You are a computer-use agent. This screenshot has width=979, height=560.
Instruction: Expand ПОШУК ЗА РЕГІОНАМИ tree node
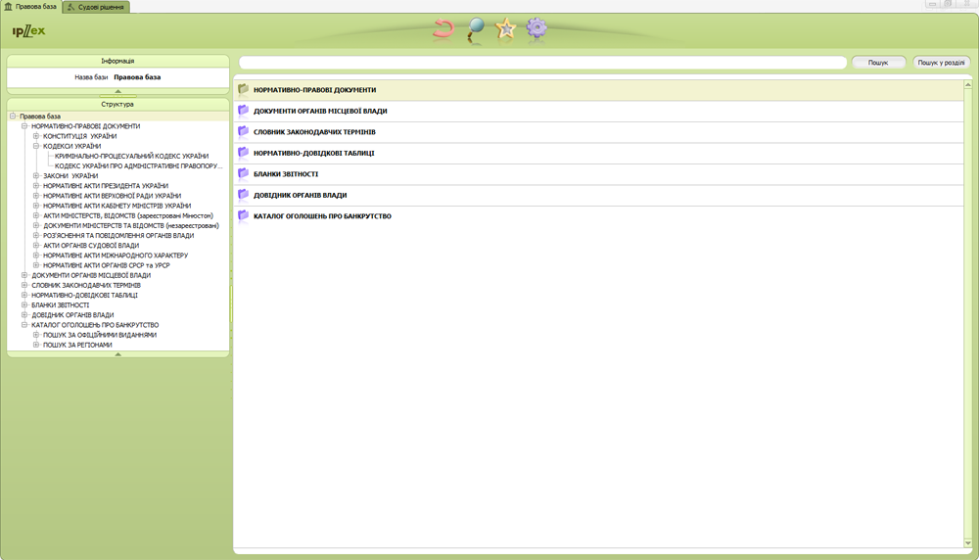tap(36, 345)
